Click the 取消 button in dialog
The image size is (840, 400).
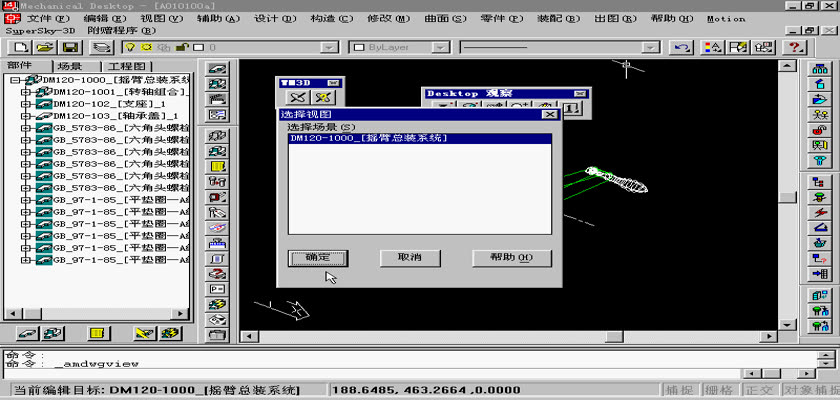[409, 257]
